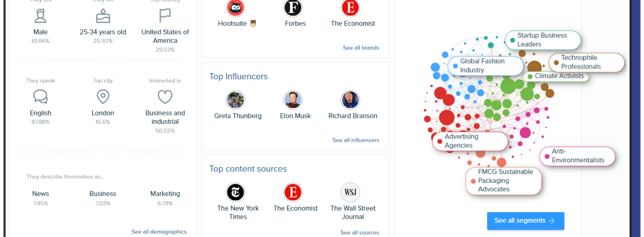The height and width of the screenshot is (237, 644).
Task: Click the speech bubbles icon above English
Action: click(41, 96)
